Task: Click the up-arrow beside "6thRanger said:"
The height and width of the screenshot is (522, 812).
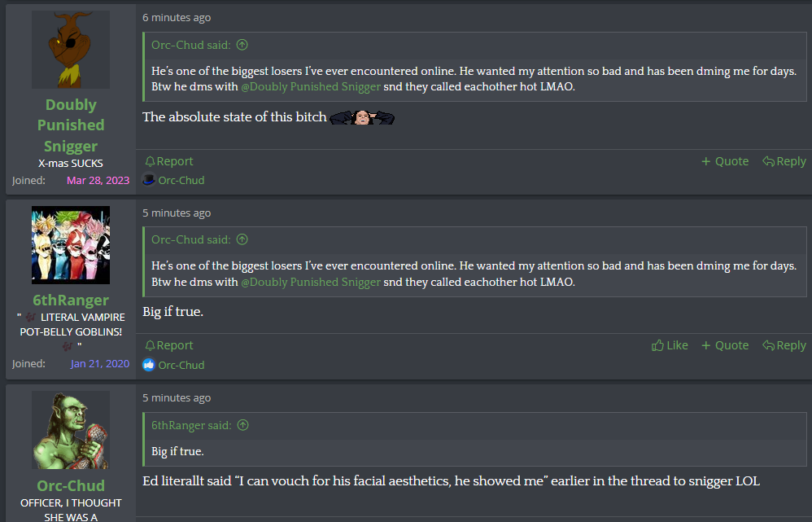Action: click(x=242, y=425)
